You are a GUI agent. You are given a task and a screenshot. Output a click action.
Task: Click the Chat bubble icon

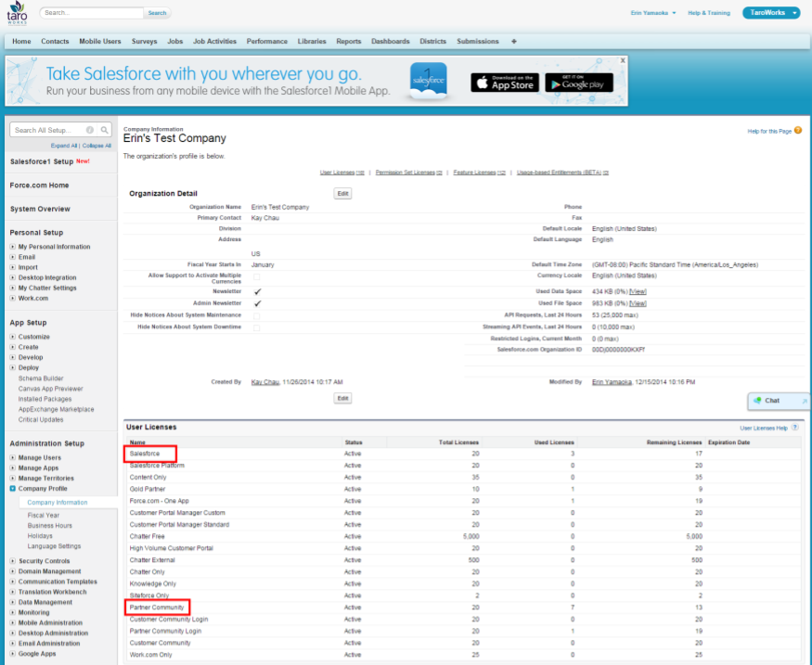(757, 401)
